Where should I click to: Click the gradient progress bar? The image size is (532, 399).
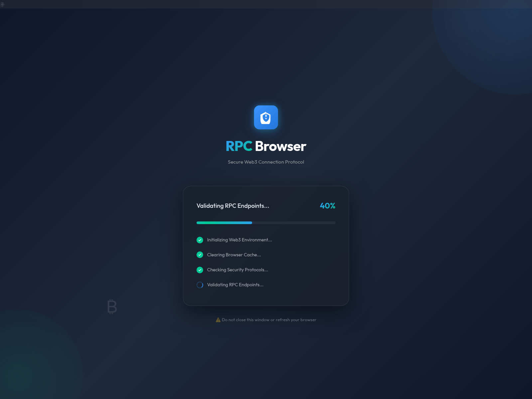click(266, 222)
